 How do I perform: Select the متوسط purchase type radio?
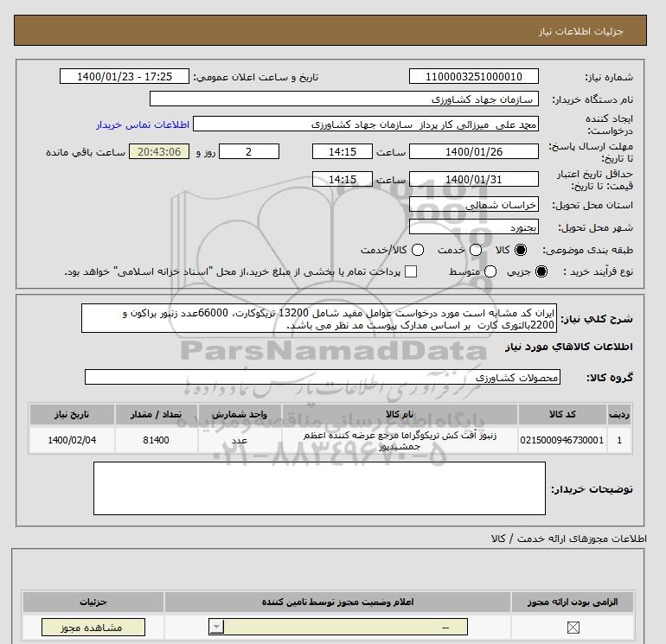click(x=490, y=271)
